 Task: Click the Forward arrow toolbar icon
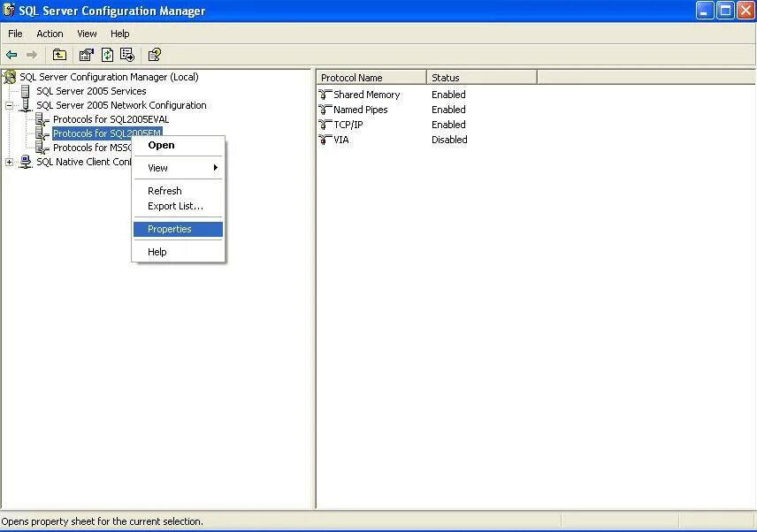(x=32, y=55)
